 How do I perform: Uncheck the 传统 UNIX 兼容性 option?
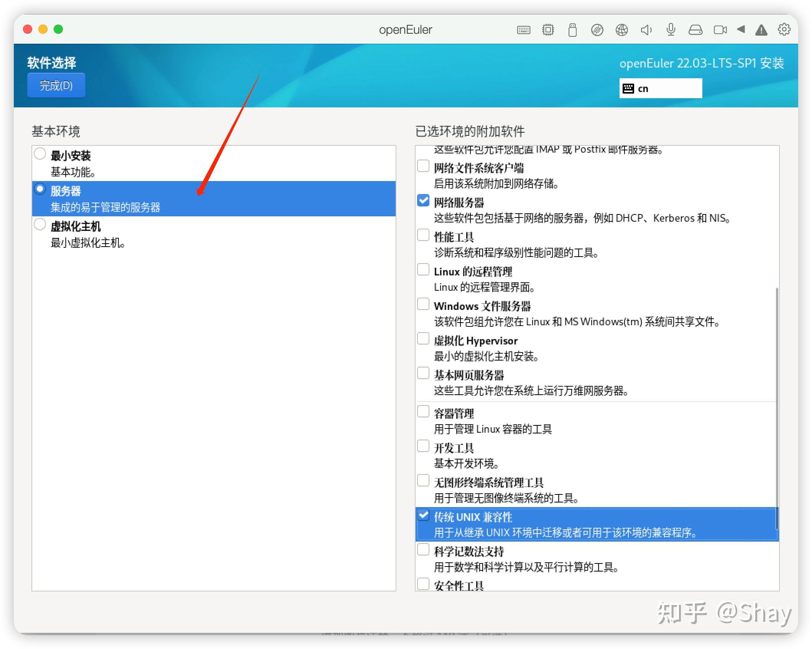pyautogui.click(x=424, y=516)
